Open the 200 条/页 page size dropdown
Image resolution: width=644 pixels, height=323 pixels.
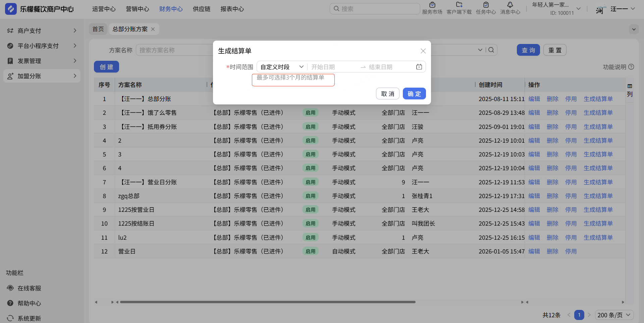coord(614,315)
